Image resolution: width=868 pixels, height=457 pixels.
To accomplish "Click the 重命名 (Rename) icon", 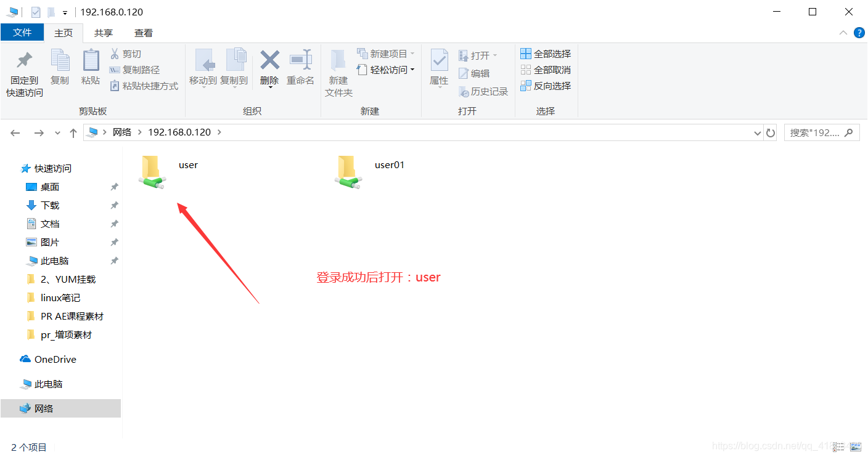I will tap(300, 68).
